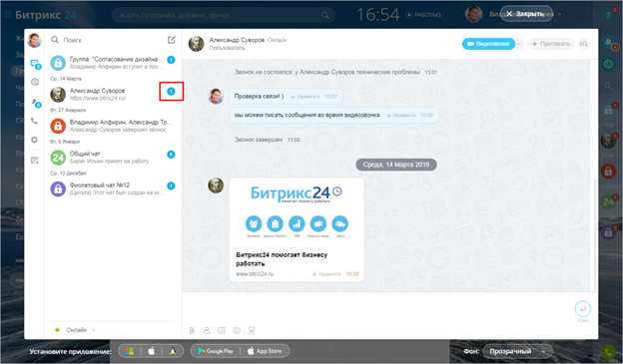This screenshot has height=364, width=623.
Task: Open message history search icon in header
Action: (x=583, y=44)
